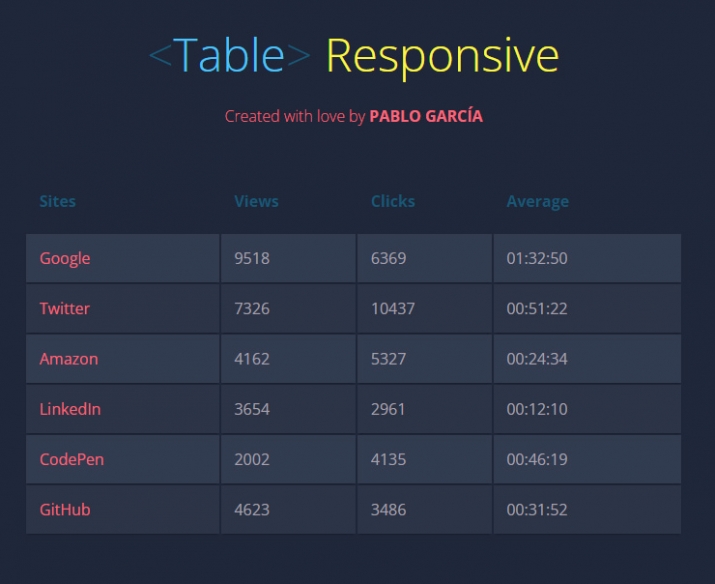715x584 pixels.
Task: Select the GitHub views value 4623
Action: click(x=252, y=509)
